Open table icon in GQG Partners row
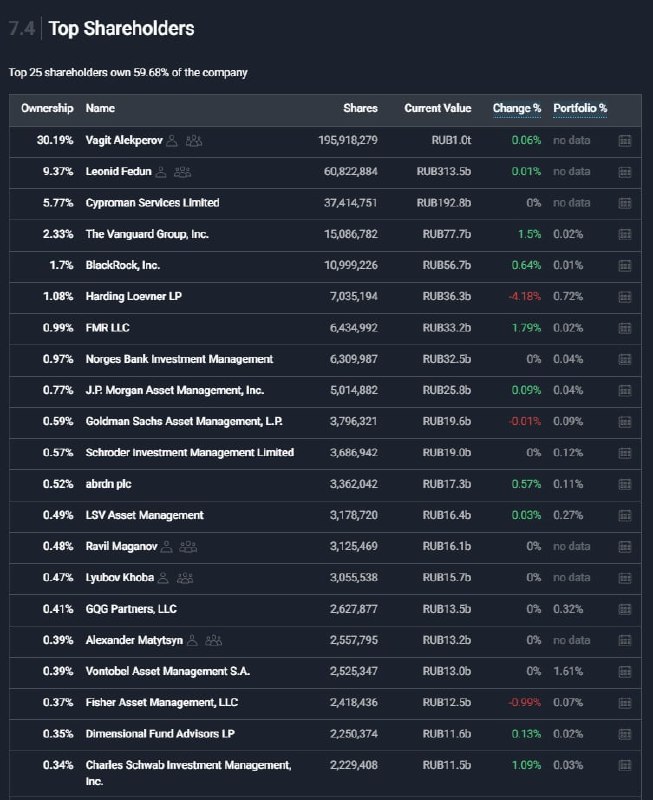This screenshot has width=653, height=800. point(625,609)
